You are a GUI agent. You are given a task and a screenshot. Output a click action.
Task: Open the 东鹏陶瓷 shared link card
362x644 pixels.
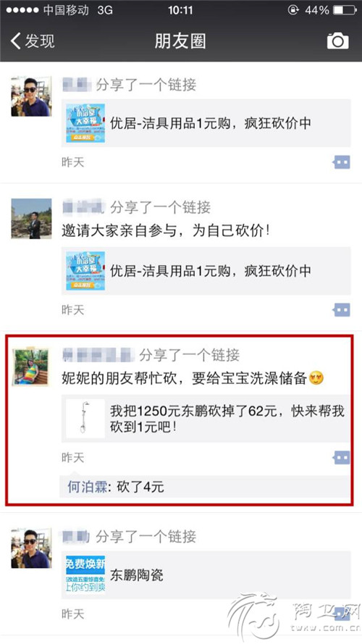pos(206,575)
